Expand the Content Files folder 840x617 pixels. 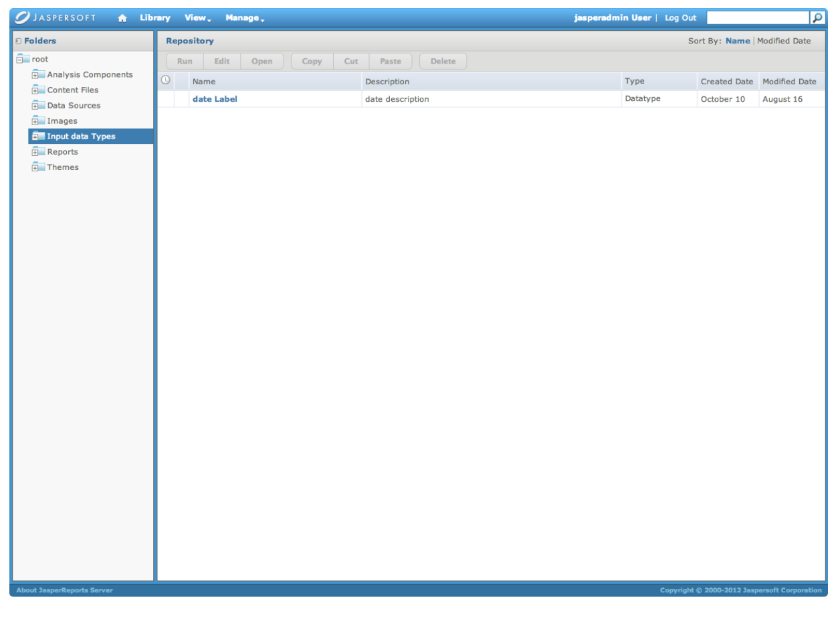point(34,90)
